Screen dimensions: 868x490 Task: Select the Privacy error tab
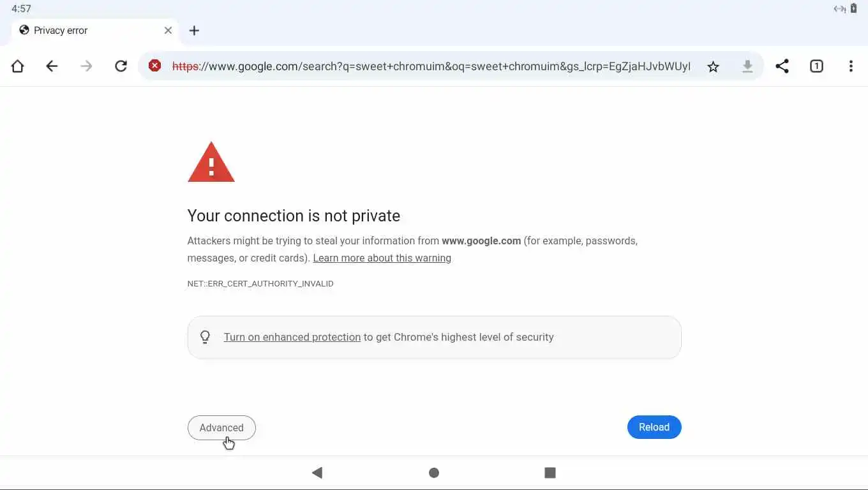click(83, 31)
